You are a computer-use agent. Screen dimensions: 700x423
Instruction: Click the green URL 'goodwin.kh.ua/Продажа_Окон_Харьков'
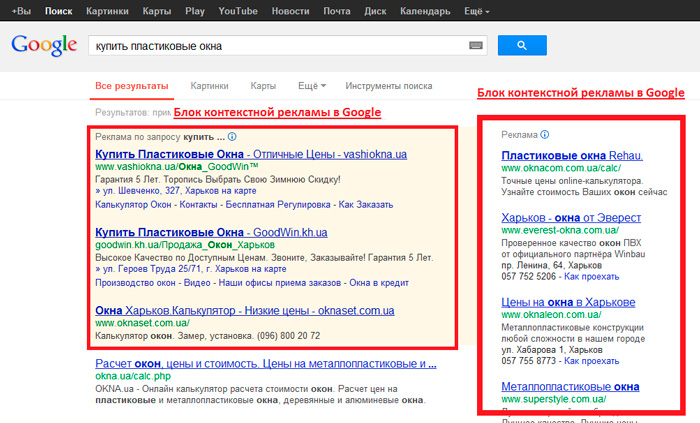coord(185,245)
